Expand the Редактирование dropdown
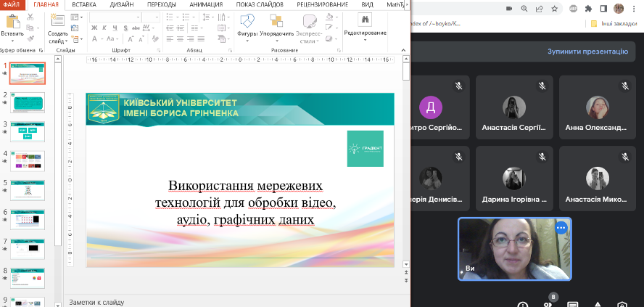Viewport: 644px width, 307px height. tap(365, 33)
